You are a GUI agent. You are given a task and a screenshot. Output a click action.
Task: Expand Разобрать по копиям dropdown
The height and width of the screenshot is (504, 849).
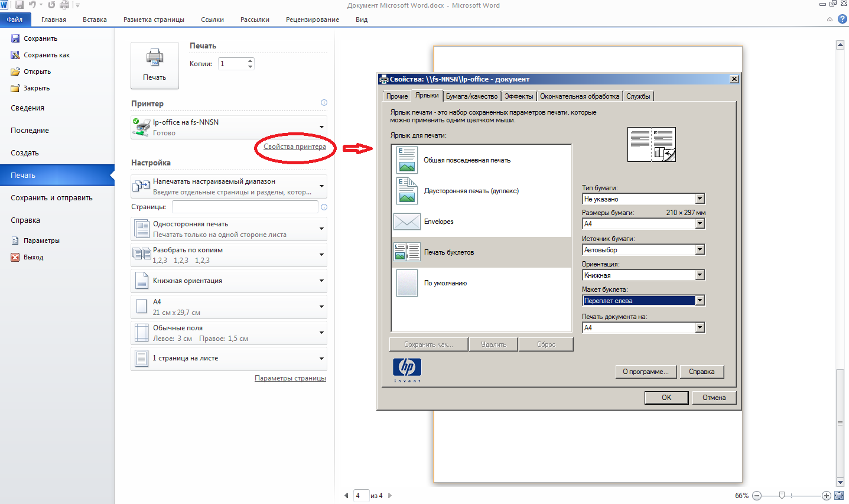pos(229,255)
